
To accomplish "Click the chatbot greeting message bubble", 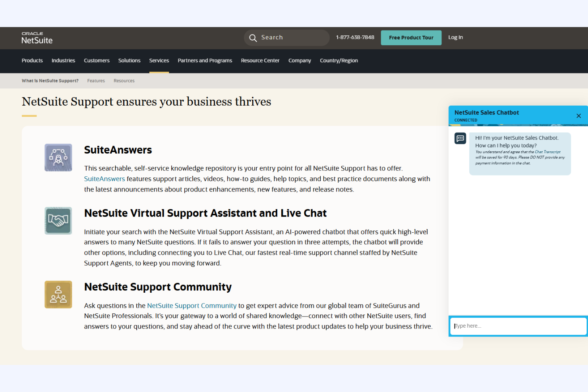I will click(x=520, y=154).
